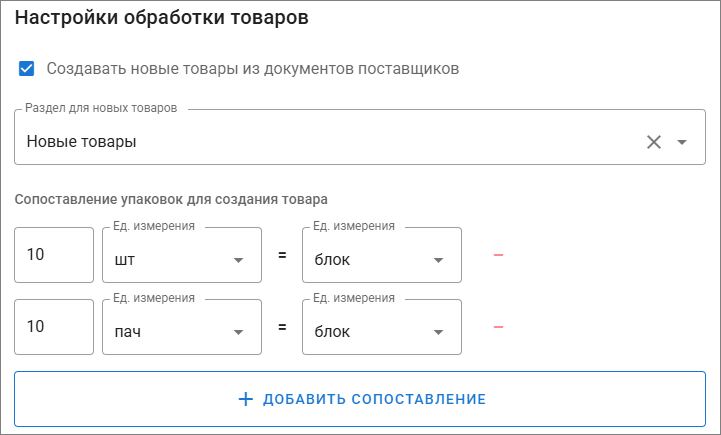Click the quantity field in the 'шт' row
The height and width of the screenshot is (435, 721).
click(54, 255)
